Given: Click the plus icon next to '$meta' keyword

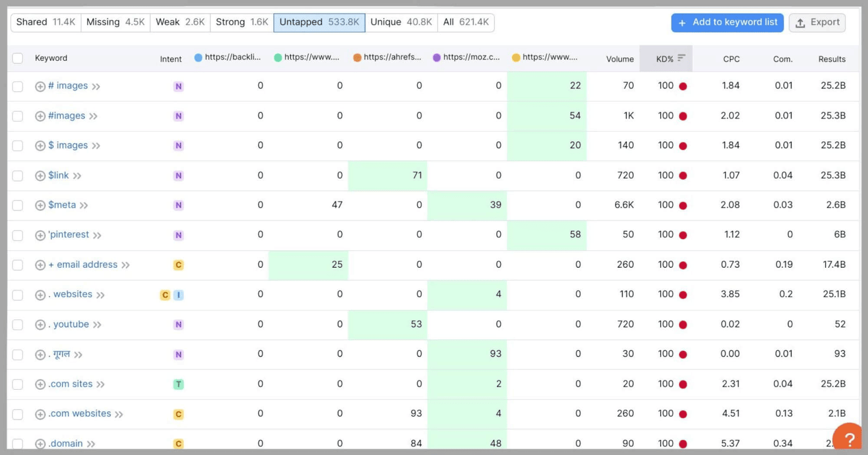Looking at the screenshot, I should [x=40, y=205].
